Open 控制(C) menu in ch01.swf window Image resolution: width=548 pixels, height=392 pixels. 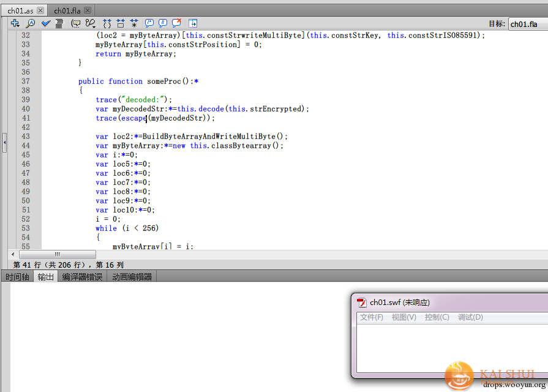(x=437, y=317)
